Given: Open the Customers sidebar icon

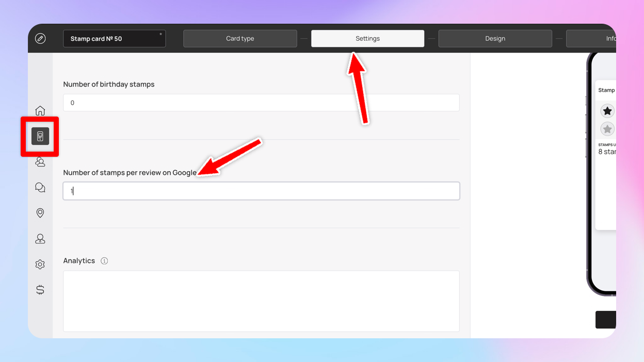Looking at the screenshot, I should click(40, 162).
